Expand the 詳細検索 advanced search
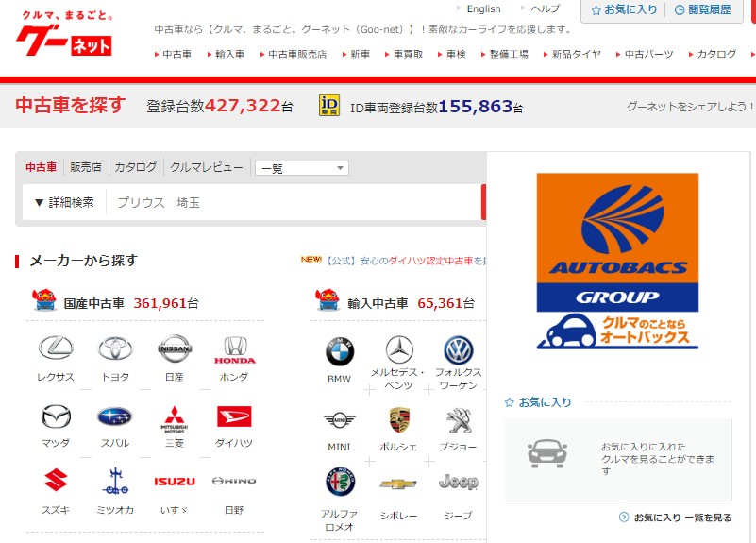Viewport: 756px width, 543px height. pos(64,202)
